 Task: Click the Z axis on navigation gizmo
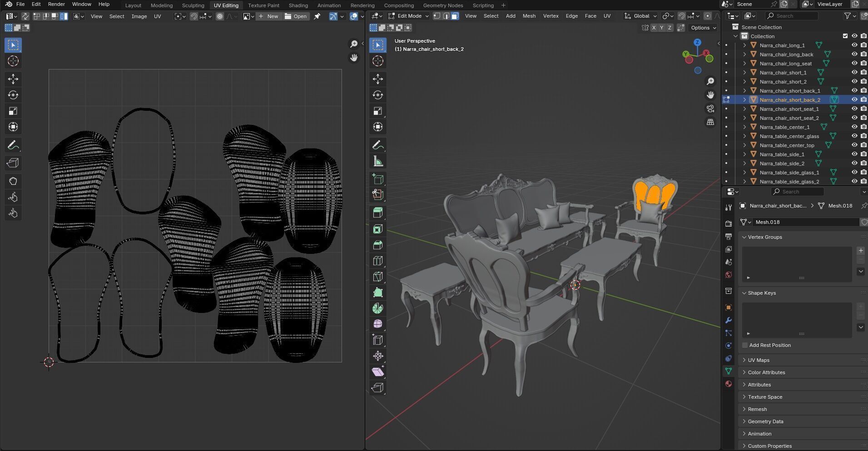click(697, 42)
